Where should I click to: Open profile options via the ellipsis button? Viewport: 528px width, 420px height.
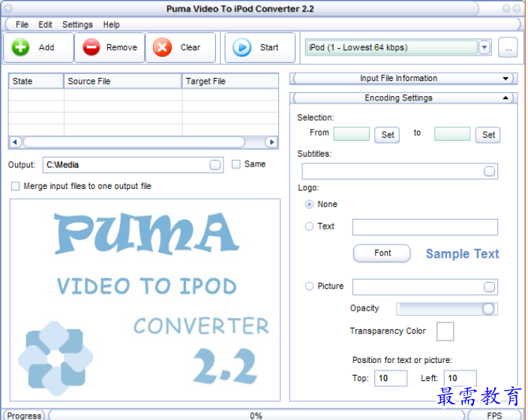508,47
